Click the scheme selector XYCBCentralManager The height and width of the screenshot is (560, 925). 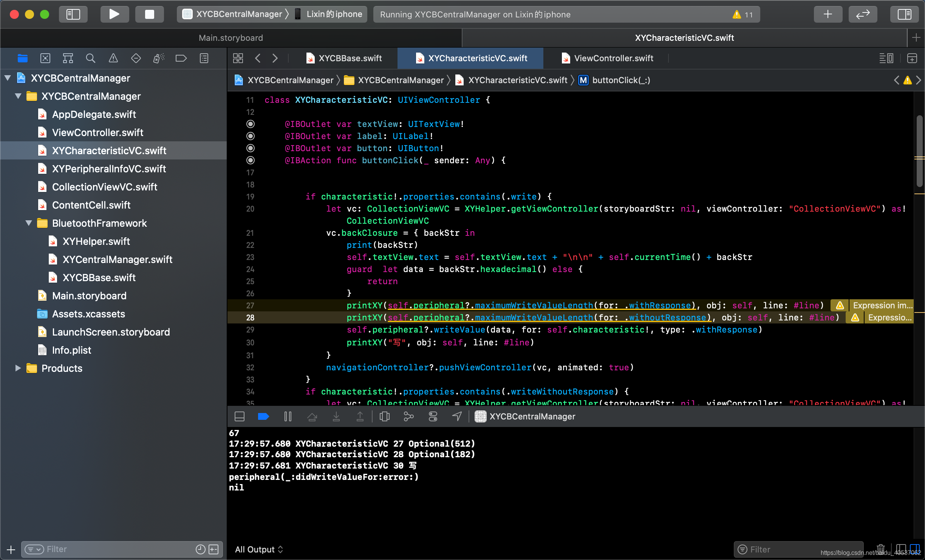click(x=235, y=14)
